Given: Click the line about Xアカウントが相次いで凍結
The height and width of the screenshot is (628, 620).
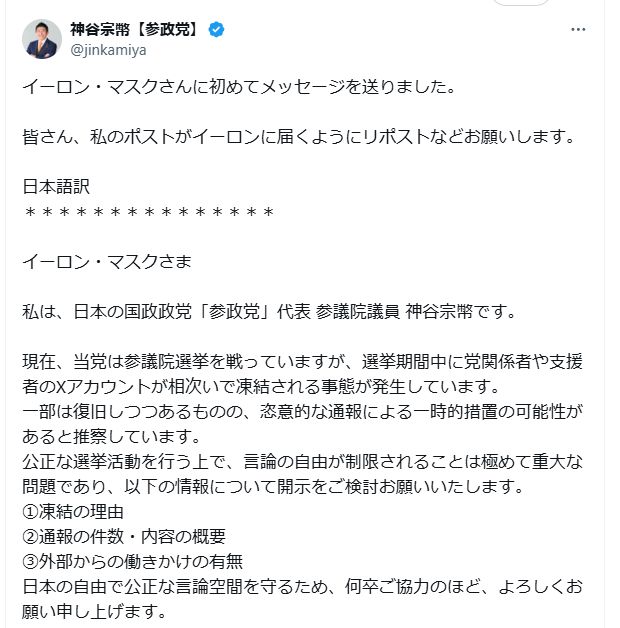Looking at the screenshot, I should point(261,386).
